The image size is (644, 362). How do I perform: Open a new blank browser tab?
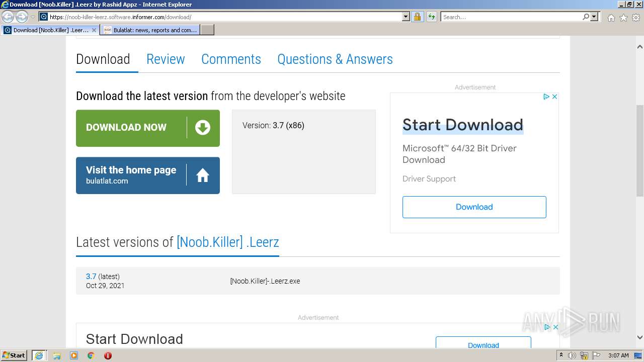point(207,30)
